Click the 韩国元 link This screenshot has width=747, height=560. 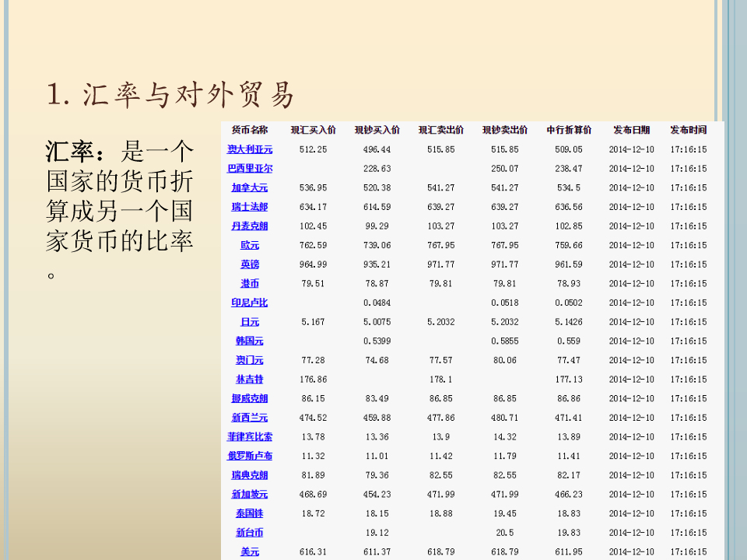point(250,341)
